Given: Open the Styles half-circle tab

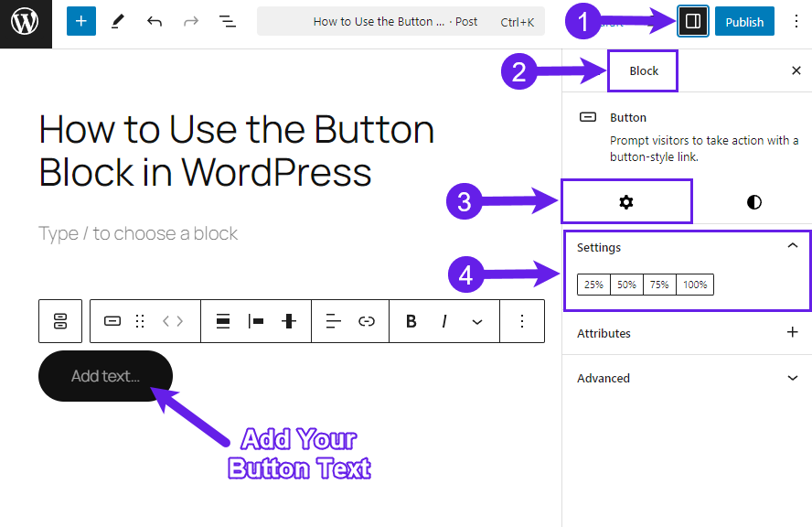Looking at the screenshot, I should 754,202.
